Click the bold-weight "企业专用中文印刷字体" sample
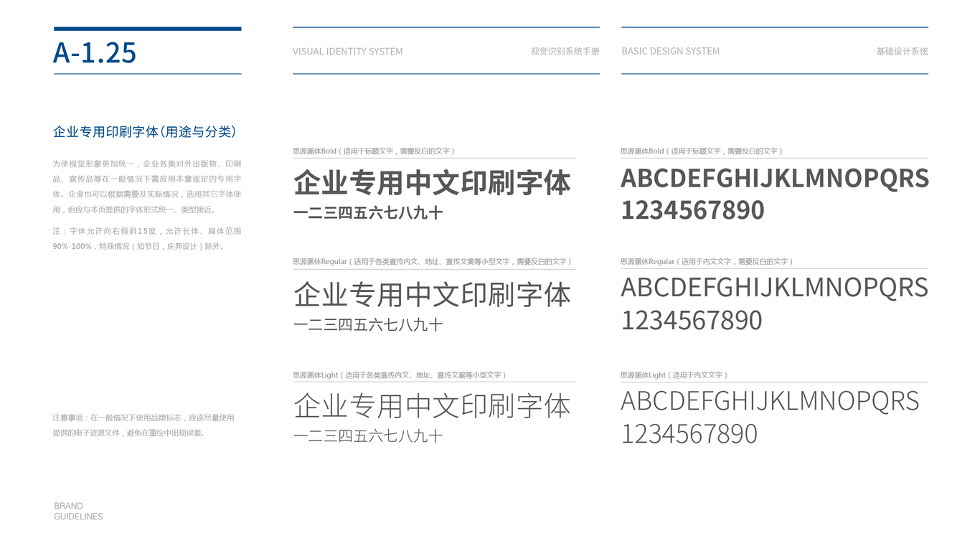The image size is (980, 551). (x=433, y=183)
